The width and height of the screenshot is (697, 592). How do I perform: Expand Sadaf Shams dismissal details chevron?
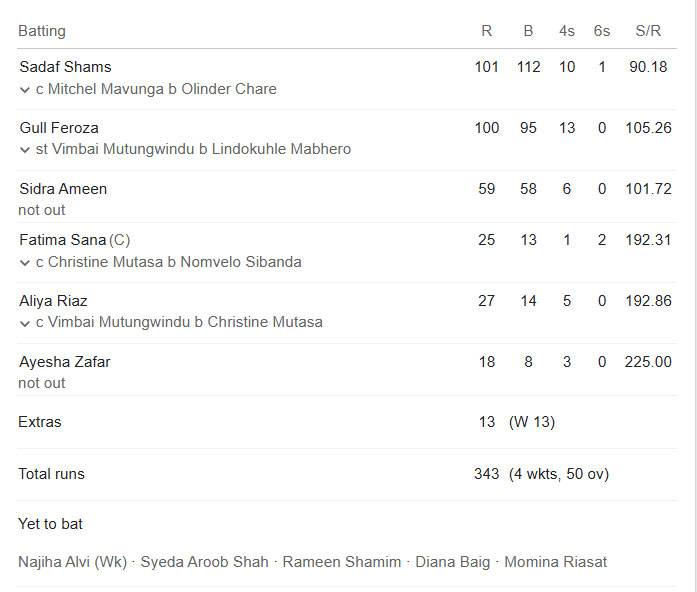coord(25,90)
